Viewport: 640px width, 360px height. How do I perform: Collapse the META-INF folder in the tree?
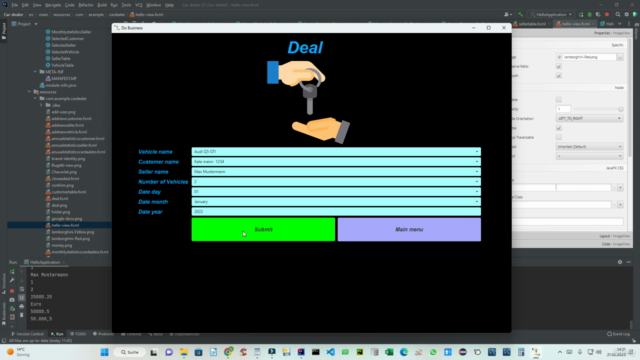pyautogui.click(x=36, y=72)
